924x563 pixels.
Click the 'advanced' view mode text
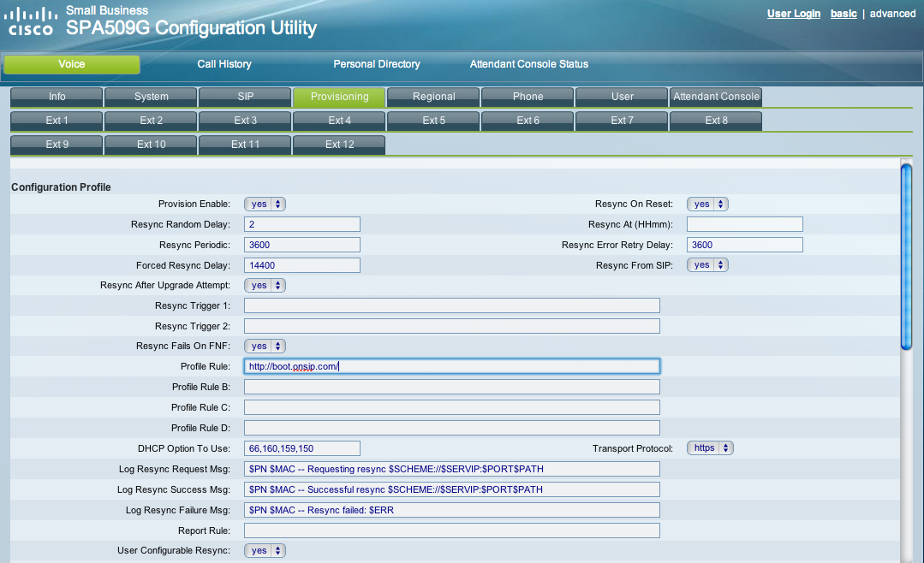click(x=893, y=14)
